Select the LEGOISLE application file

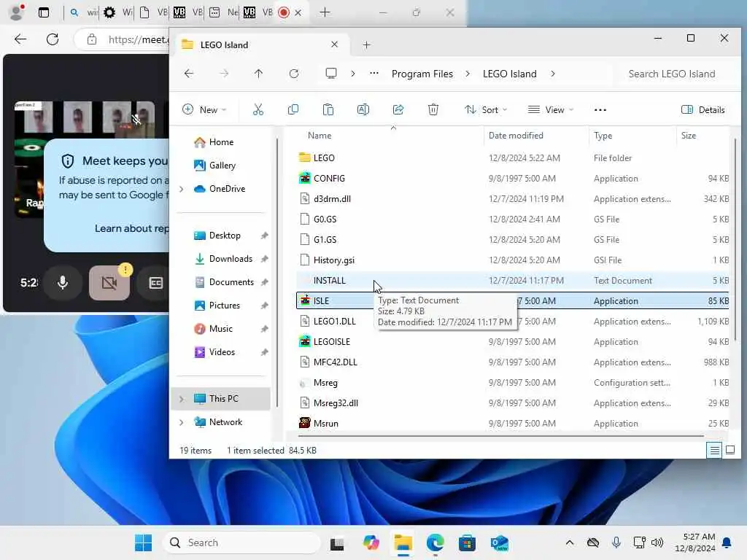(x=512, y=341)
